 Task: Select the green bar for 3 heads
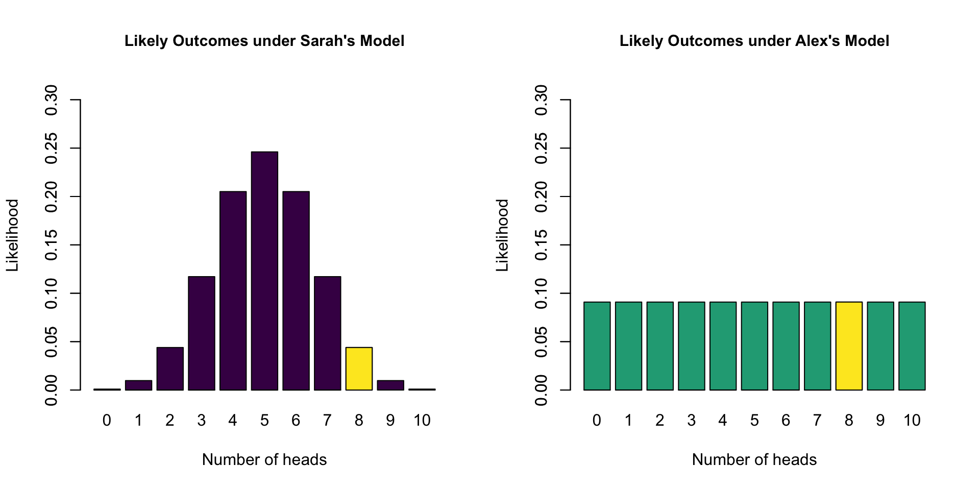[x=691, y=346]
